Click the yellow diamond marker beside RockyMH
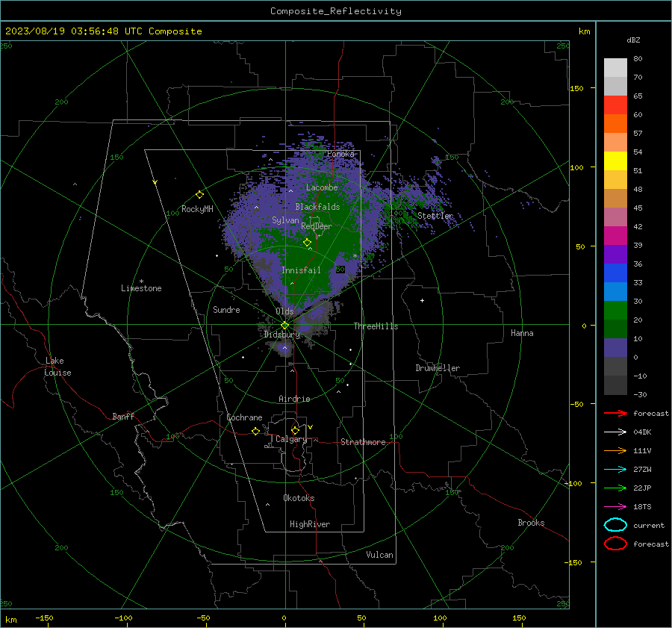 click(199, 195)
